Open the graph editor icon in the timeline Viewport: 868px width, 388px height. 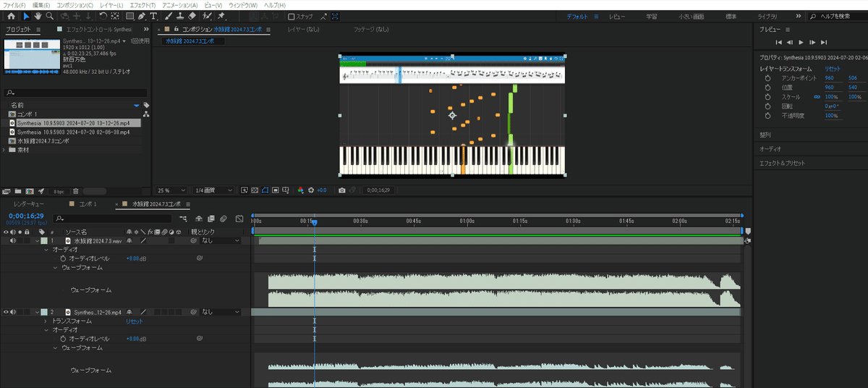click(239, 219)
